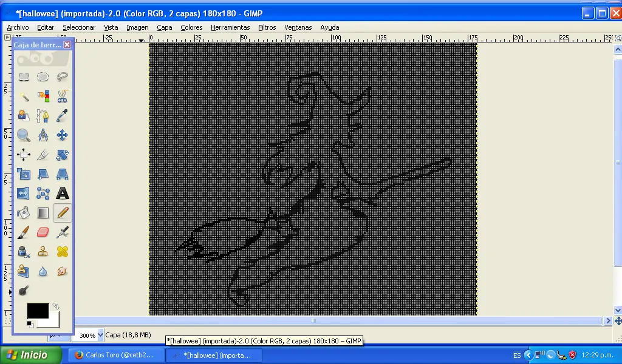
Task: Open the Capa menu
Action: (164, 27)
